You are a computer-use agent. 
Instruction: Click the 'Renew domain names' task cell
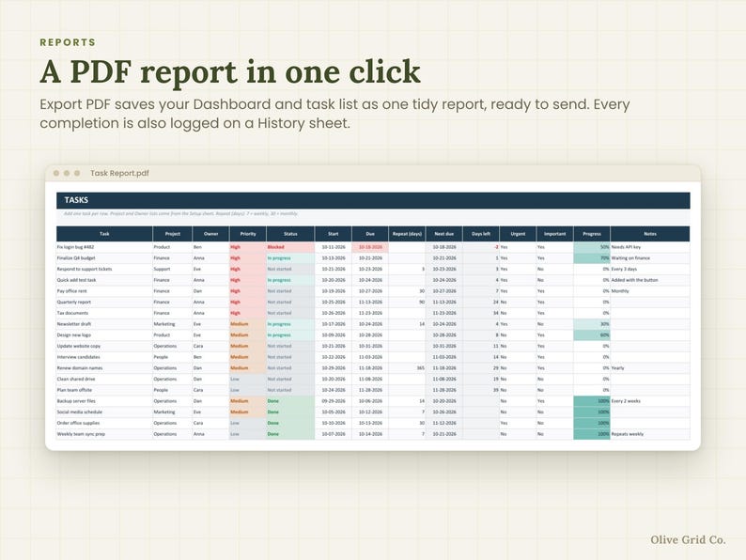(104, 368)
